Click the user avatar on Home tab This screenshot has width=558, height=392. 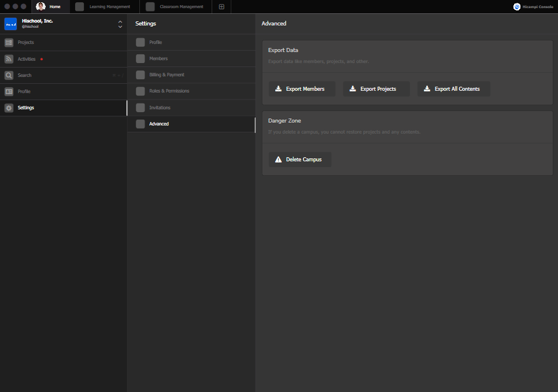(x=40, y=6)
